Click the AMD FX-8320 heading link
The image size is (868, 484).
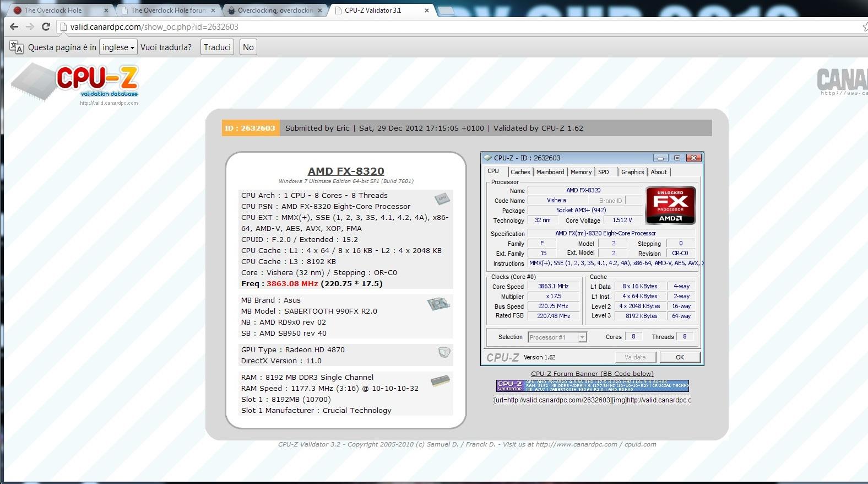(x=346, y=171)
